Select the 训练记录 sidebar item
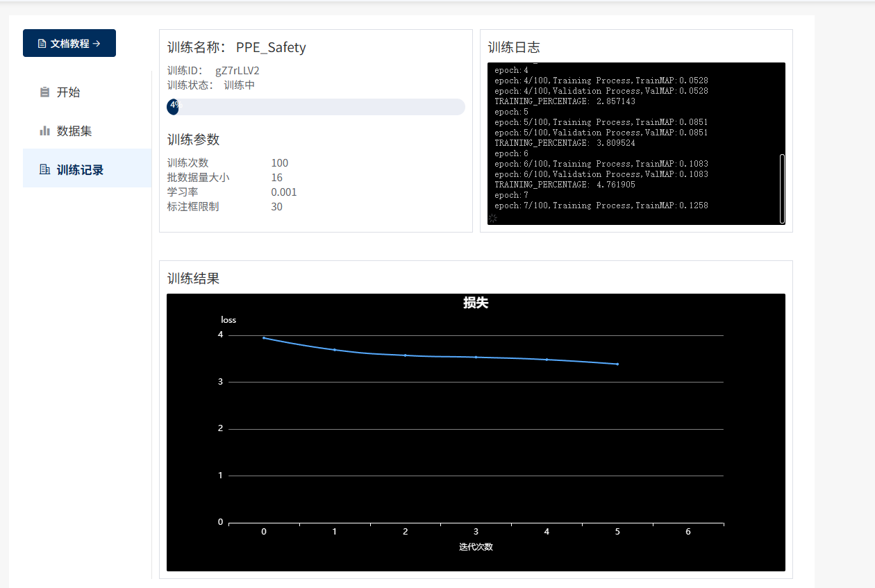 pos(80,169)
